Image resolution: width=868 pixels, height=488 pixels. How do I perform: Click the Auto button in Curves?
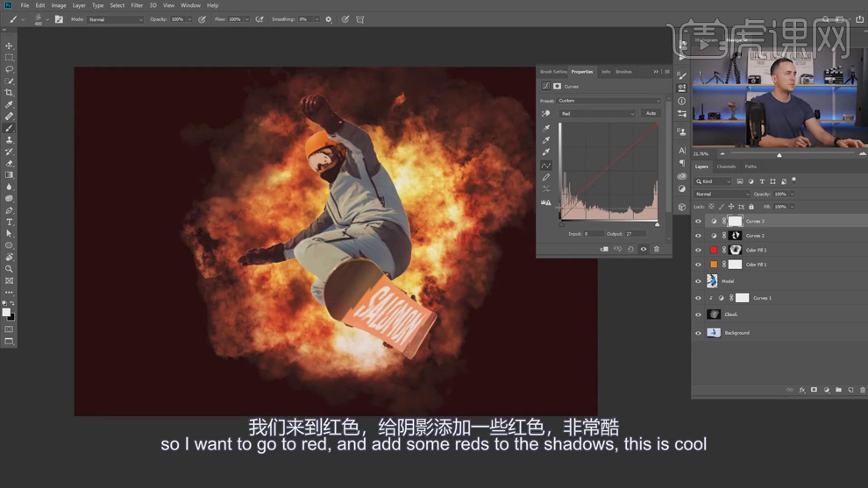point(651,114)
